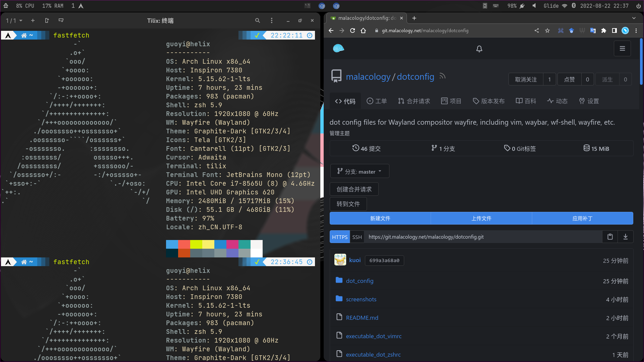Image resolution: width=644 pixels, height=362 pixels.
Task: Click the graduation cap extension icon
Action: coord(572,31)
